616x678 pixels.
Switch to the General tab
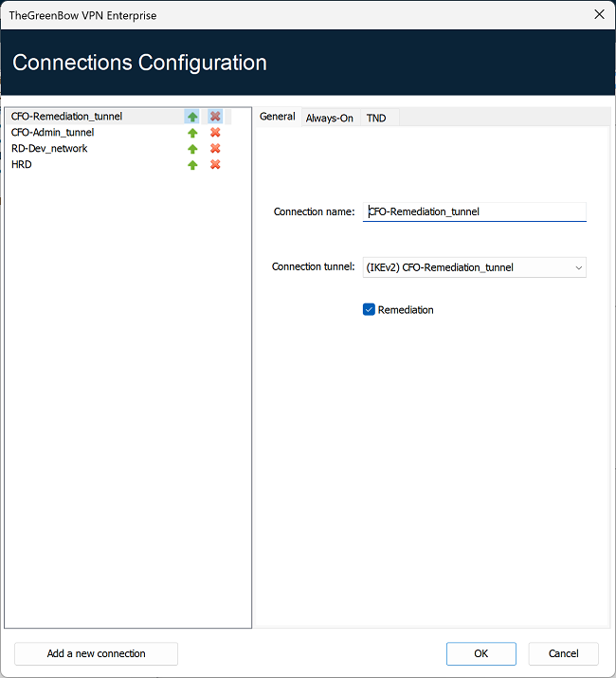tap(277, 117)
